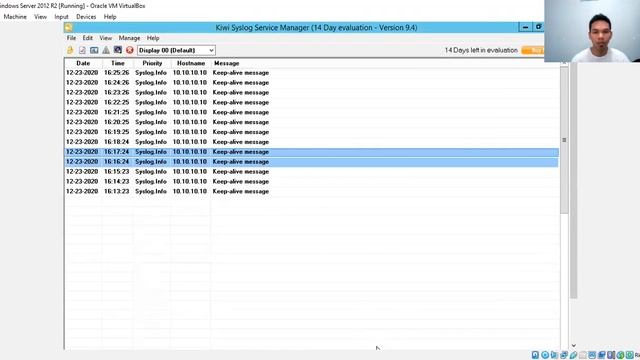Click the VirtualBox display status icon
Viewport: 640px width, 360px height.
[x=592, y=355]
